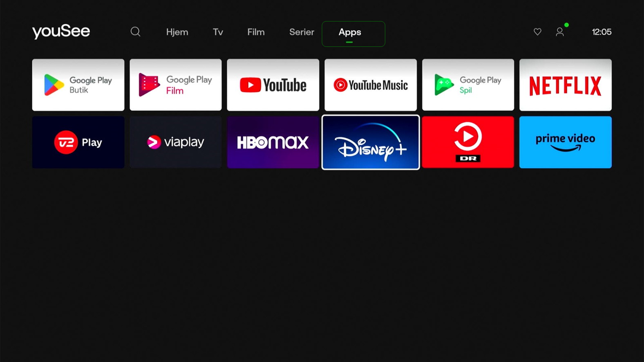
Task: Launch Google Play Film app
Action: [x=176, y=85]
